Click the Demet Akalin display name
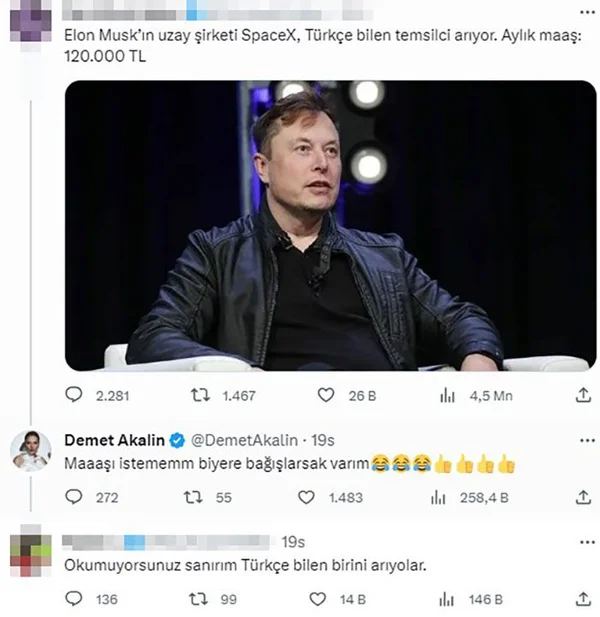 [114, 440]
